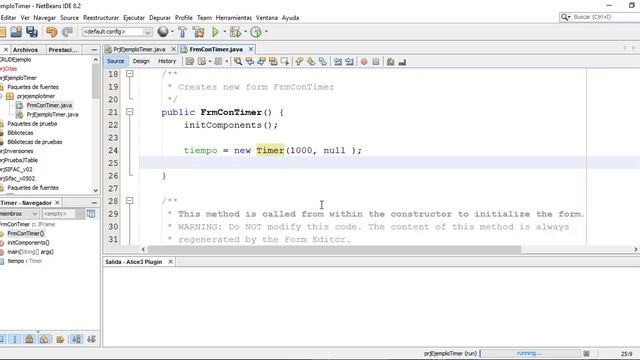Screen dimensions: 640x360
Task: Click the Comment icon in editor toolbar
Action: 391,62
